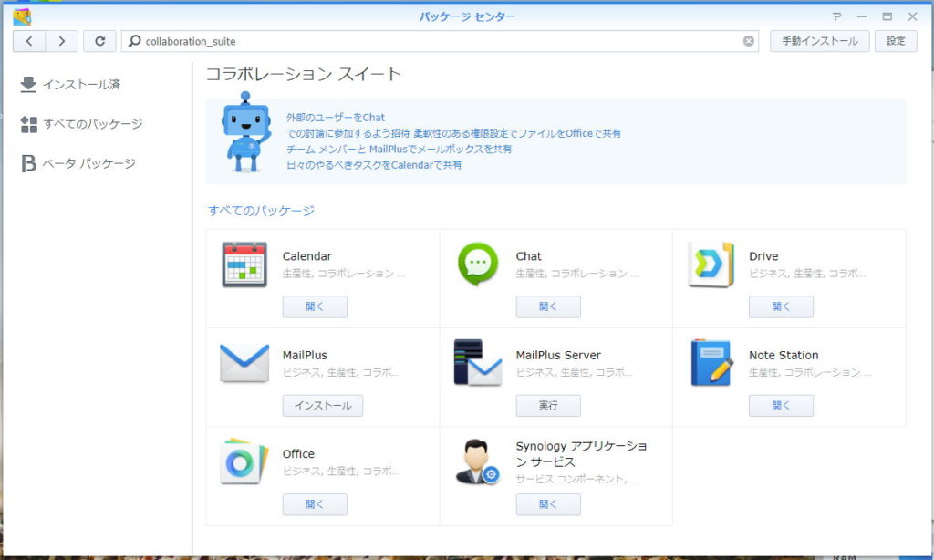The image size is (934, 560).
Task: Click 開く for Chat
Action: 548,306
